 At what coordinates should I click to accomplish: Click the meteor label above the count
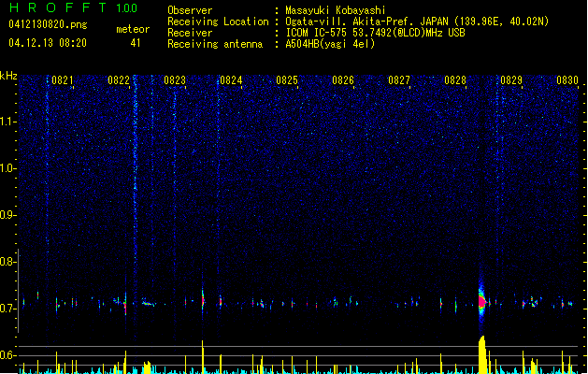tap(133, 29)
